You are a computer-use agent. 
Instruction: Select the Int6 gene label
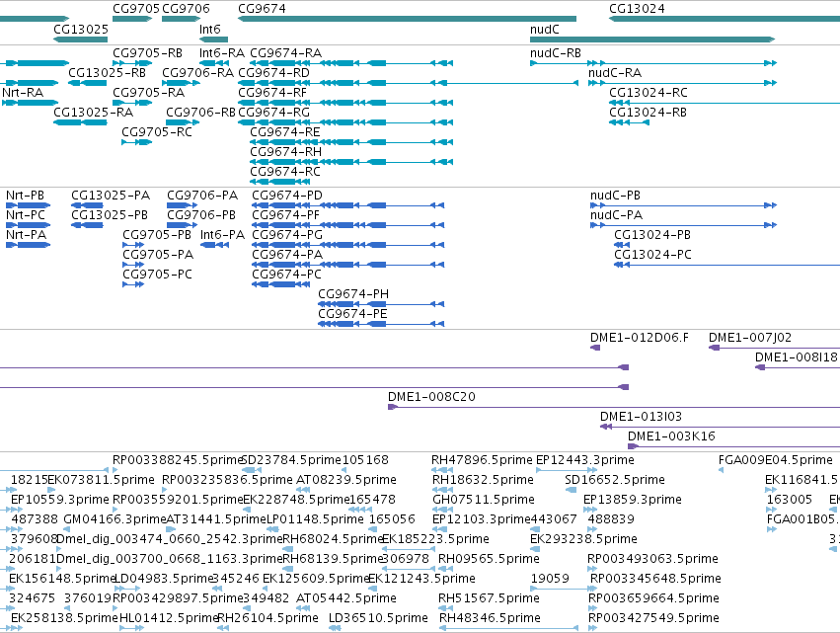point(210,29)
